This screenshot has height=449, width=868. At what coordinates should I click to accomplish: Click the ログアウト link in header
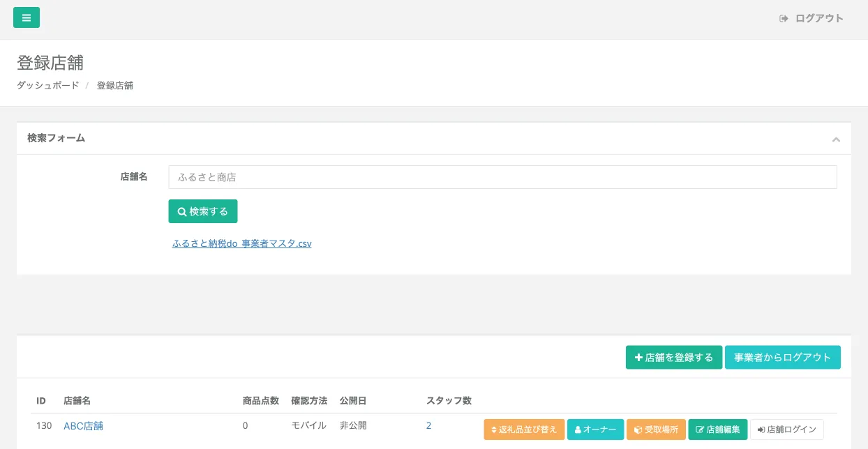811,18
